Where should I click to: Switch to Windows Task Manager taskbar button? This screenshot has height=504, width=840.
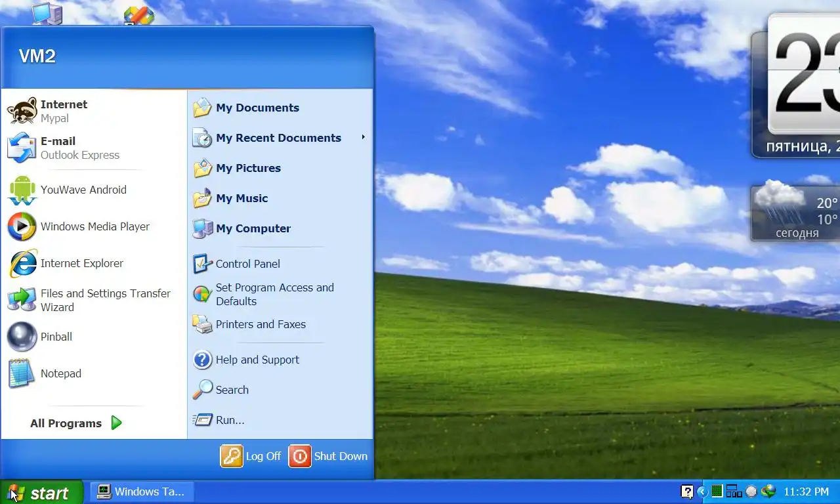point(140,492)
